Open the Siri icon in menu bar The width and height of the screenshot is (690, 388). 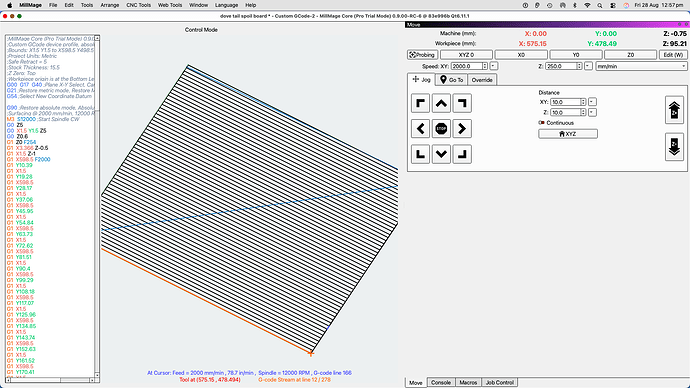click(x=626, y=5)
